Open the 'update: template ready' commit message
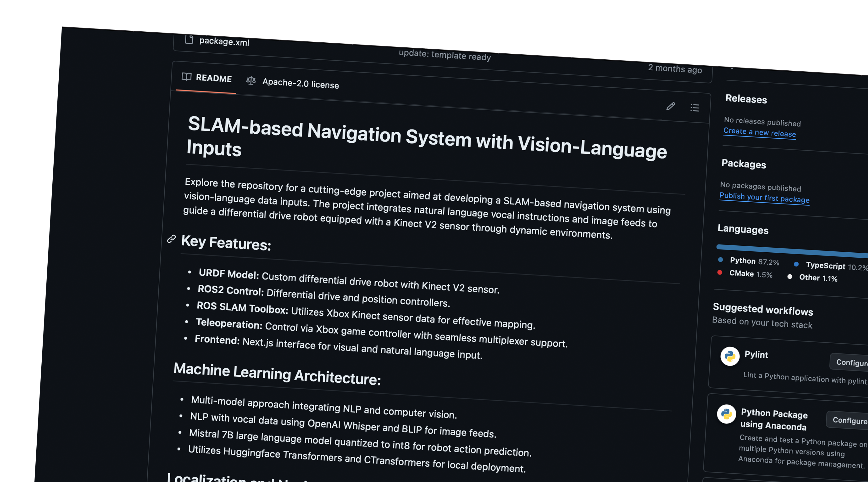The image size is (868, 482). pos(445,55)
